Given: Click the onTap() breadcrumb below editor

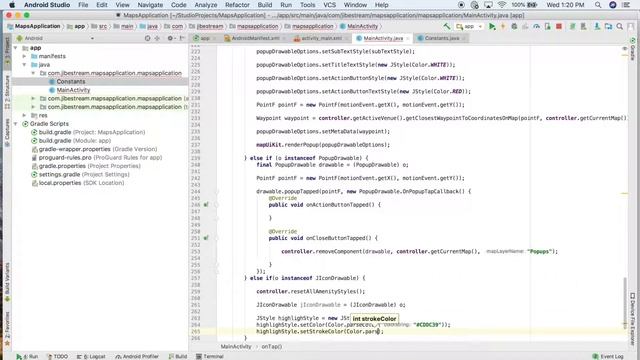Looking at the screenshot, I should (271, 347).
